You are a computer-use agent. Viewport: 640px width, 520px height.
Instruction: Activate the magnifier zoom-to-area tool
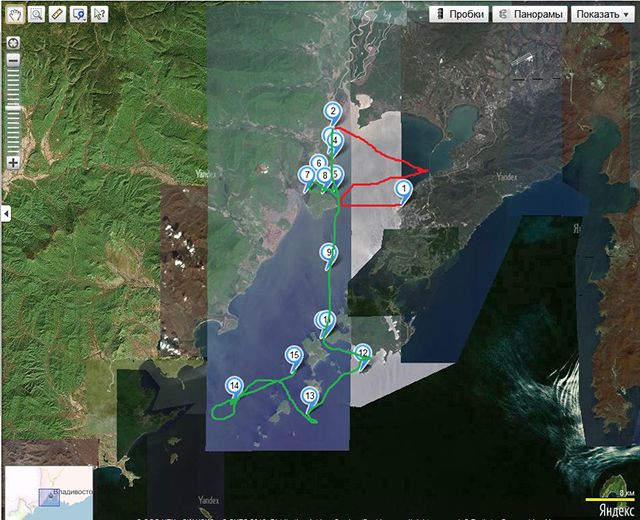pyautogui.click(x=36, y=14)
